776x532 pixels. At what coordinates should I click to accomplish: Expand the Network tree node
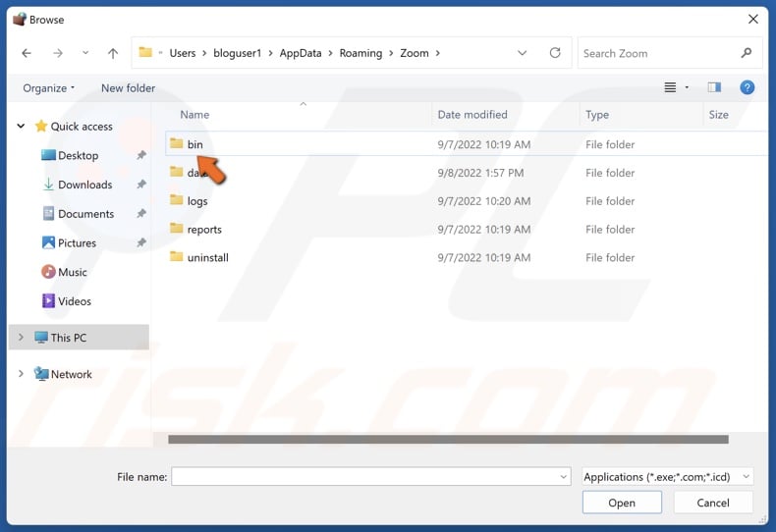[x=21, y=374]
